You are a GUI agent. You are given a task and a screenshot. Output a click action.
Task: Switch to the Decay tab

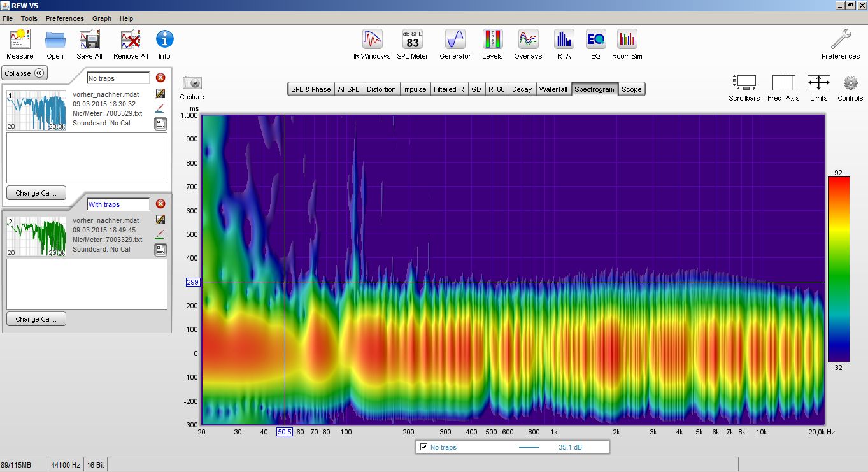(522, 89)
